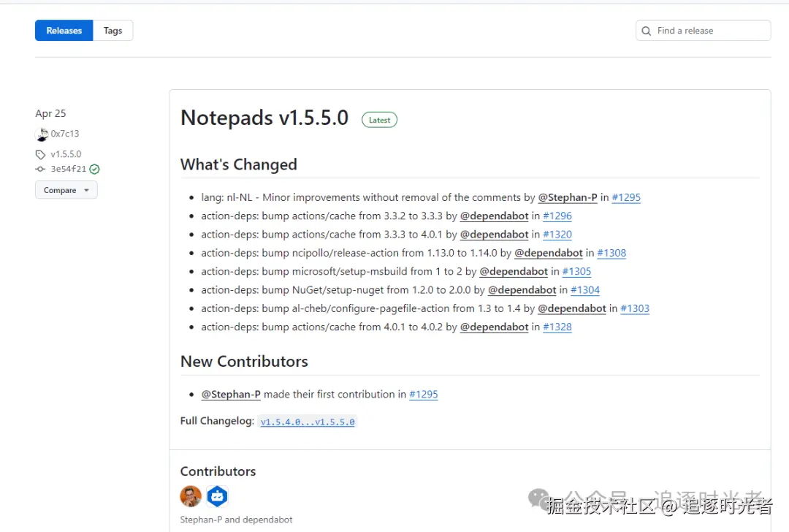Focus the Find a release field
The height and width of the screenshot is (532, 789).
(703, 31)
